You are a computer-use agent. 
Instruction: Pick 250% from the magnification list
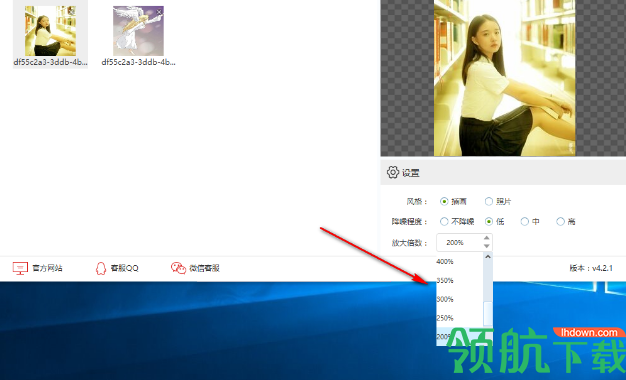coord(459,318)
